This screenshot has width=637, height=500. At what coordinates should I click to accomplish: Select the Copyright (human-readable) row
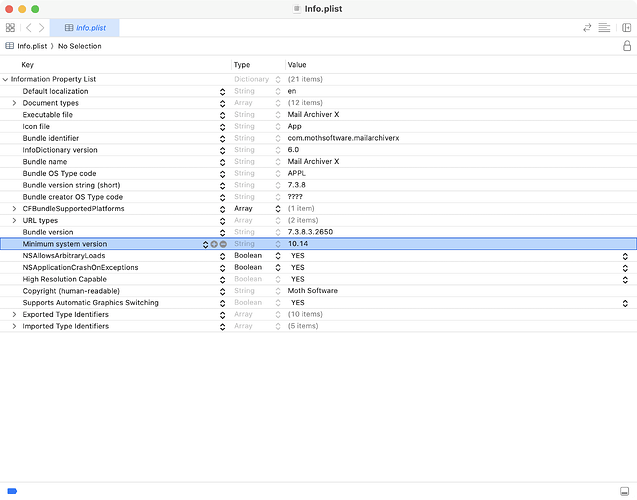pyautogui.click(x=318, y=291)
